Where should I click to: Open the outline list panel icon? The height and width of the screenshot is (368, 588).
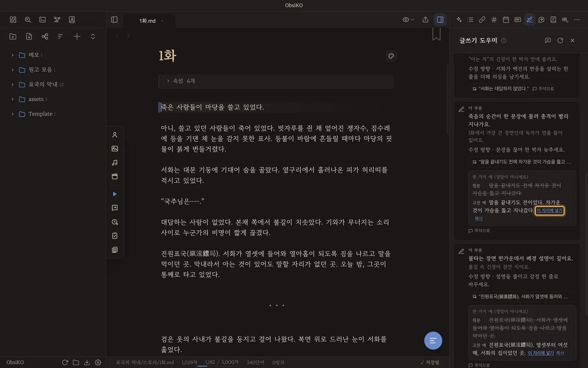click(470, 20)
